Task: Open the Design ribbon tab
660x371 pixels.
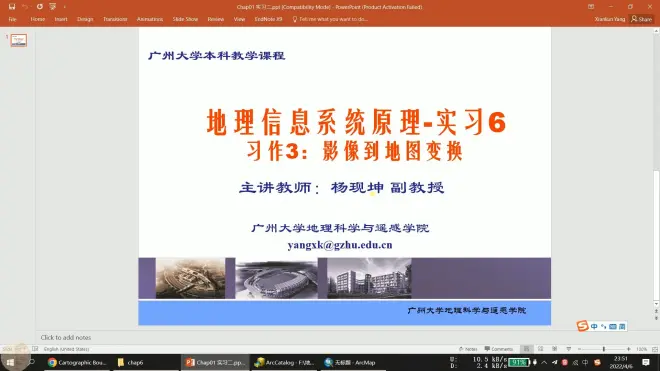Action: [x=85, y=19]
